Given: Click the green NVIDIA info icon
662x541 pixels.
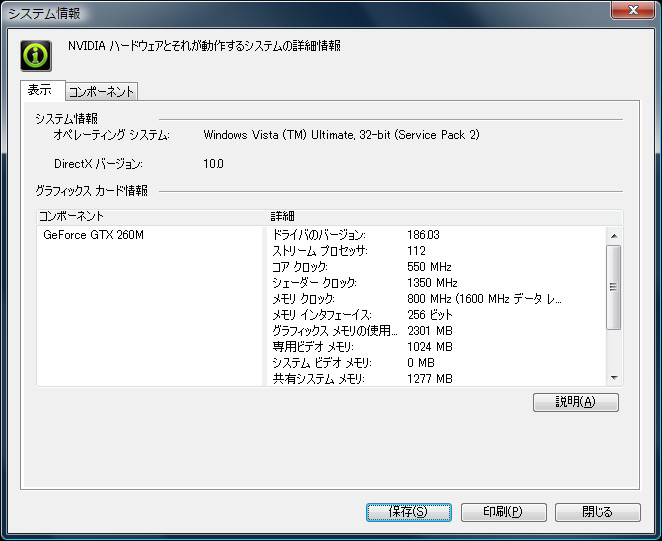Looking at the screenshot, I should click(36, 56).
